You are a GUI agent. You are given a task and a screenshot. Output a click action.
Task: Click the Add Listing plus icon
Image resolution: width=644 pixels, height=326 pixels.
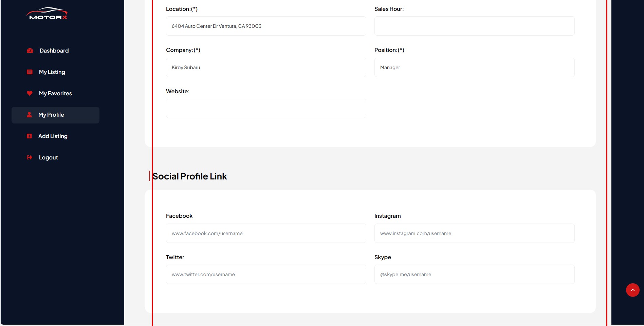29,136
